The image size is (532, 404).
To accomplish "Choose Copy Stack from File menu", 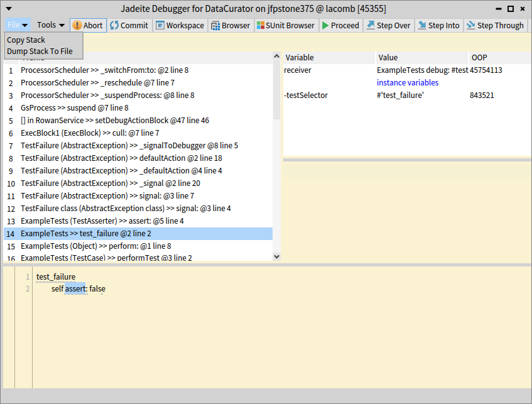I will (x=26, y=40).
